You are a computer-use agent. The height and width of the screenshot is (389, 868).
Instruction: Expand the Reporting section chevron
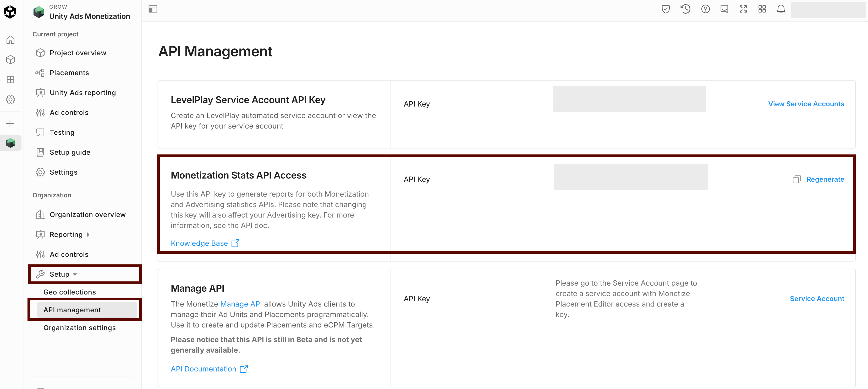tap(88, 234)
